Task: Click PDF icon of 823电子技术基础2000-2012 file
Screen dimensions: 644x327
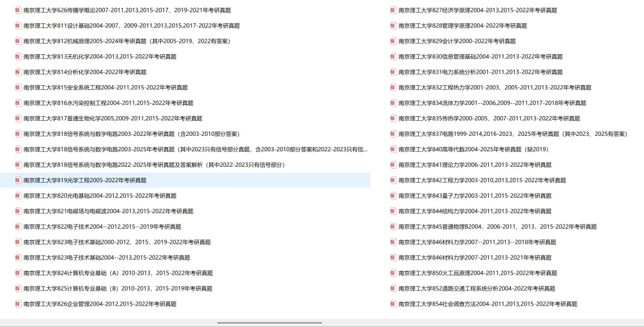Action: [x=18, y=242]
